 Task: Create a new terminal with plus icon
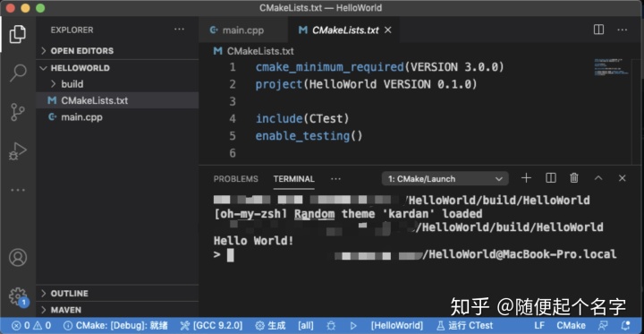[526, 177]
